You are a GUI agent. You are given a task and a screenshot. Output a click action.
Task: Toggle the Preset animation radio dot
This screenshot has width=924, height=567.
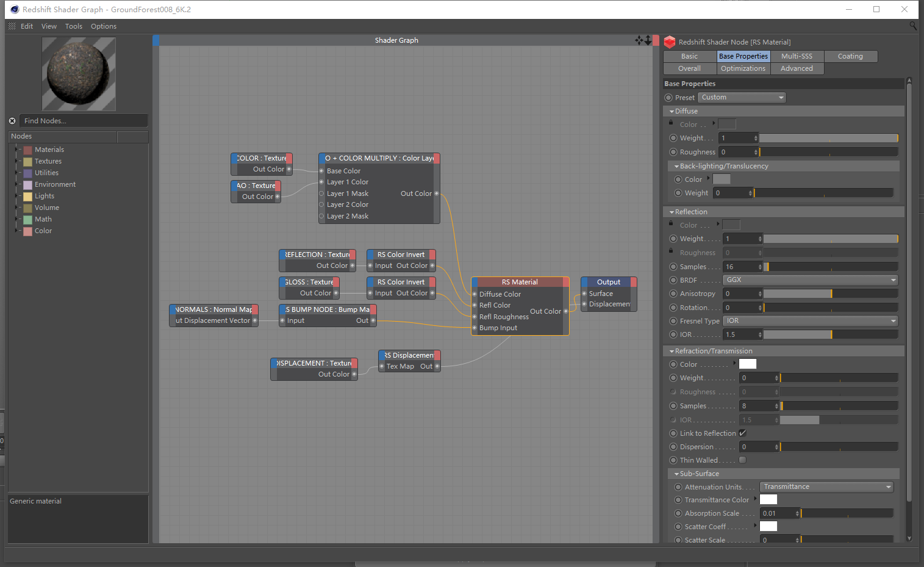coord(668,98)
